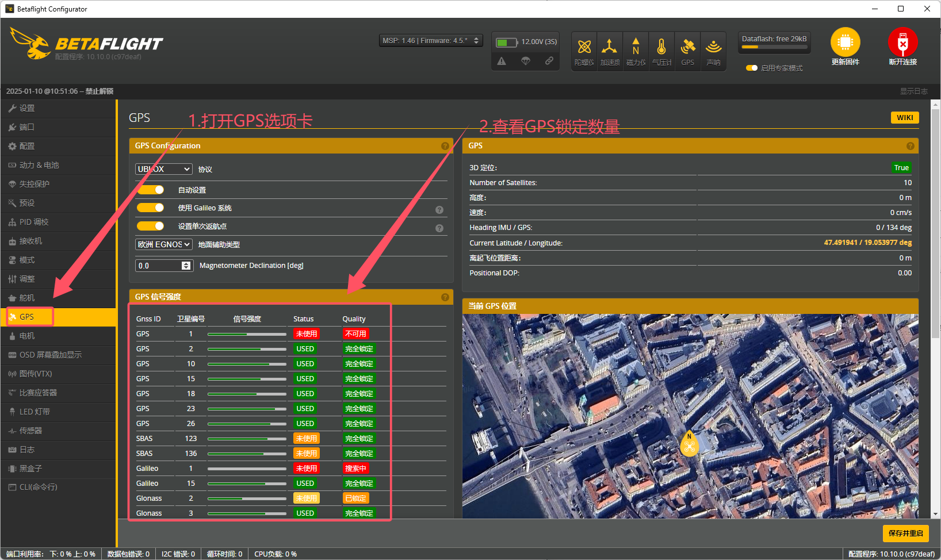Show help for Galileo system option
This screenshot has height=560, width=941.
coord(439,210)
